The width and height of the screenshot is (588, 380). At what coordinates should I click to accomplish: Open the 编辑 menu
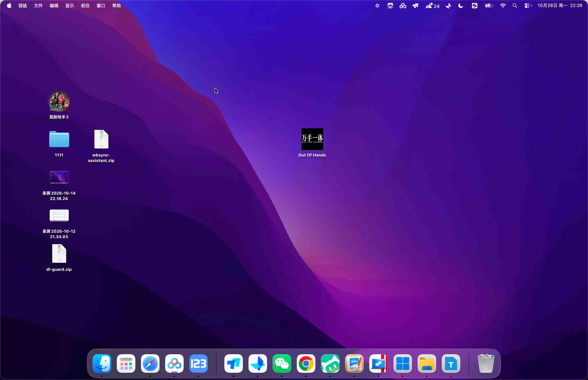coord(54,5)
